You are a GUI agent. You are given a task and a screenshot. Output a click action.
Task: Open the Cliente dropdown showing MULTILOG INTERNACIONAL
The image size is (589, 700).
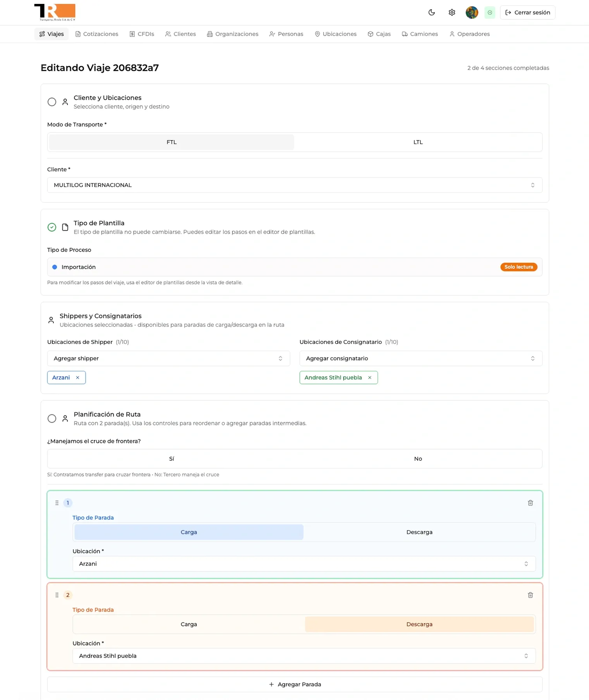pos(294,185)
